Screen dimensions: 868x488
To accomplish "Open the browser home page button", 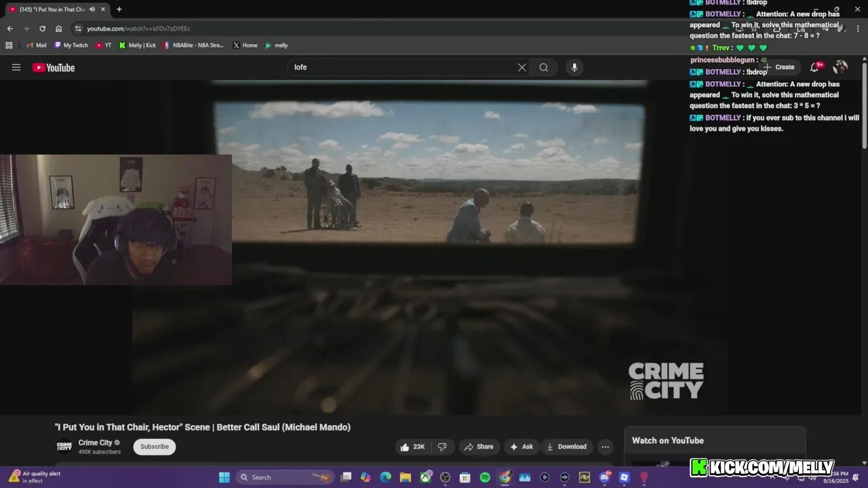I will (58, 28).
